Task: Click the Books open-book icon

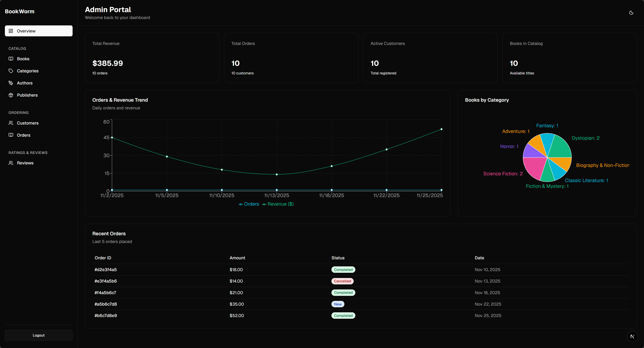Action: pyautogui.click(x=11, y=59)
